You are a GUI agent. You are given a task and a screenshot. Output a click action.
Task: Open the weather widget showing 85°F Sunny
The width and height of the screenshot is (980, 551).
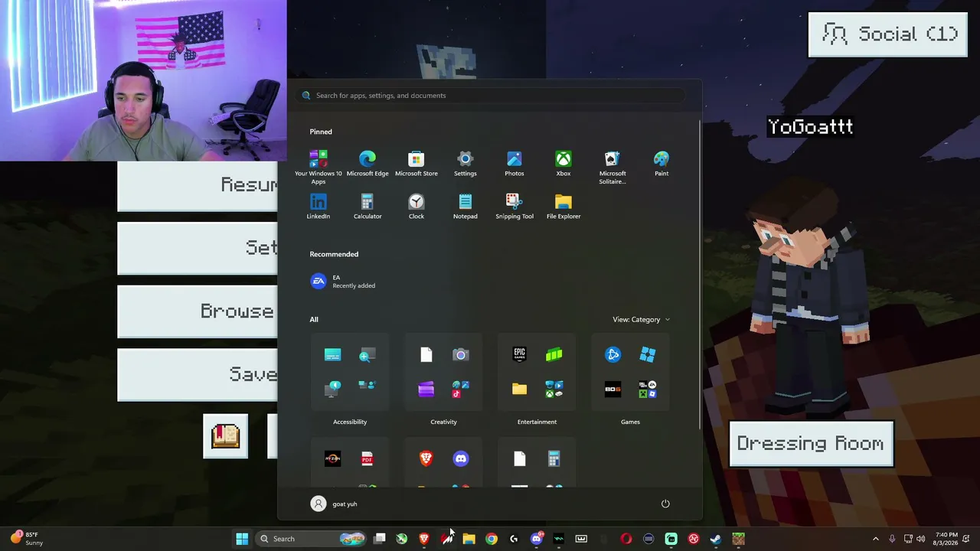click(x=26, y=539)
